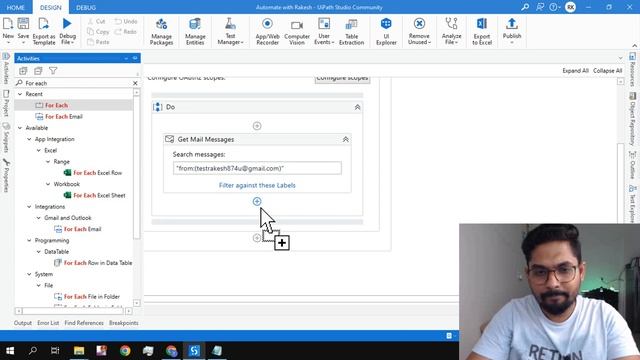Click plus icon below Get Mail Messages
The height and width of the screenshot is (360, 640).
point(257,201)
